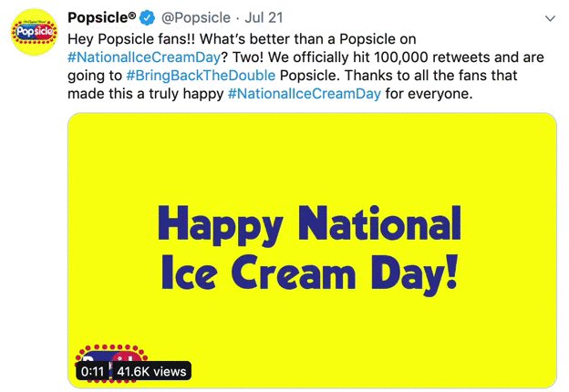Click the "Ice Cream Day!" text in video
This screenshot has height=392, width=569.
(309, 273)
